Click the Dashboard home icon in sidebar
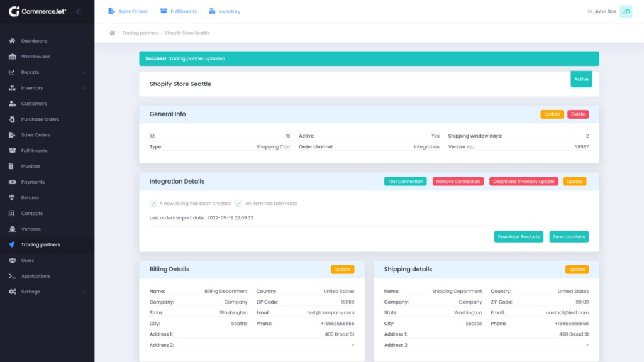Screen dimensions: 644x362 (x=13, y=41)
